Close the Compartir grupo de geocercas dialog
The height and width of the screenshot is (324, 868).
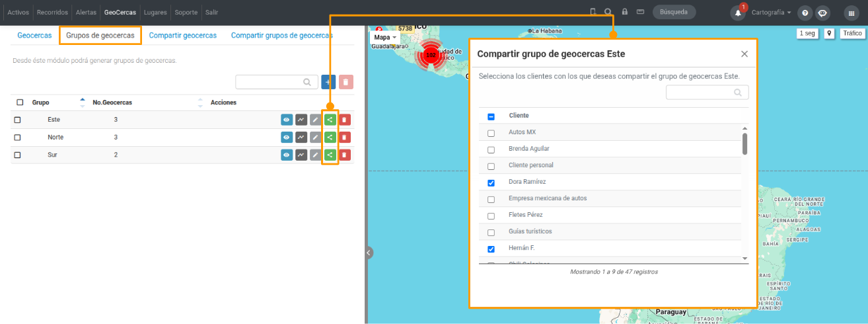(744, 54)
